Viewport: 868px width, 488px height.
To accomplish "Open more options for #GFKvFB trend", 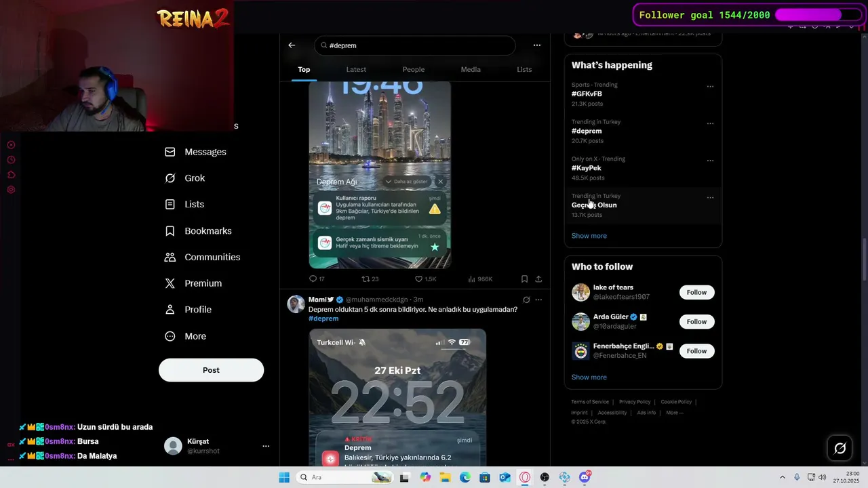I will (710, 87).
